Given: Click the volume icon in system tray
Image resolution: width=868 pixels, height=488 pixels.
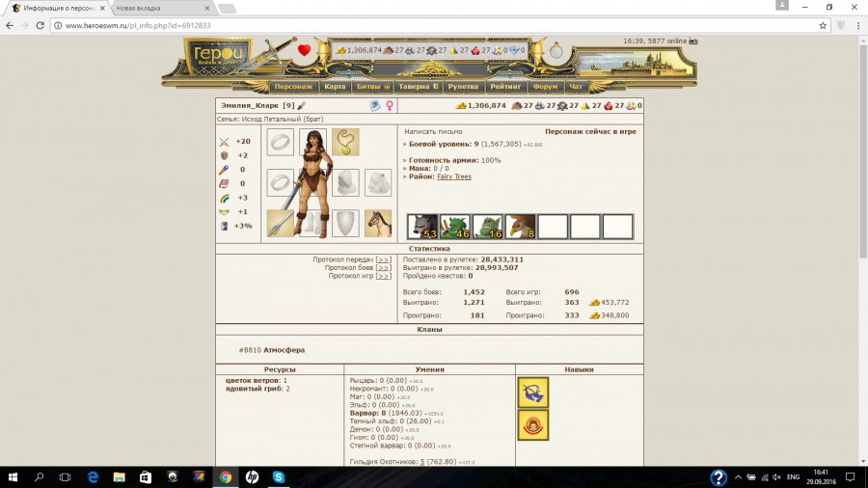Looking at the screenshot, I should [776, 477].
